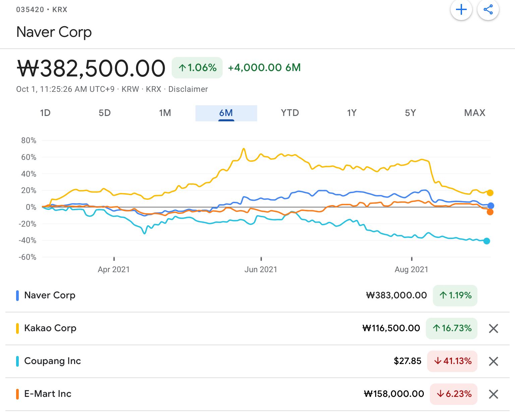
Task: Click the '+4,000.00 6M' change text
Action: click(264, 68)
